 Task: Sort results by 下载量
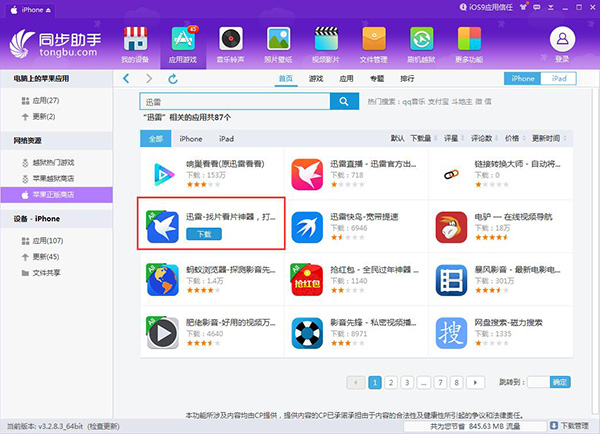(x=424, y=138)
